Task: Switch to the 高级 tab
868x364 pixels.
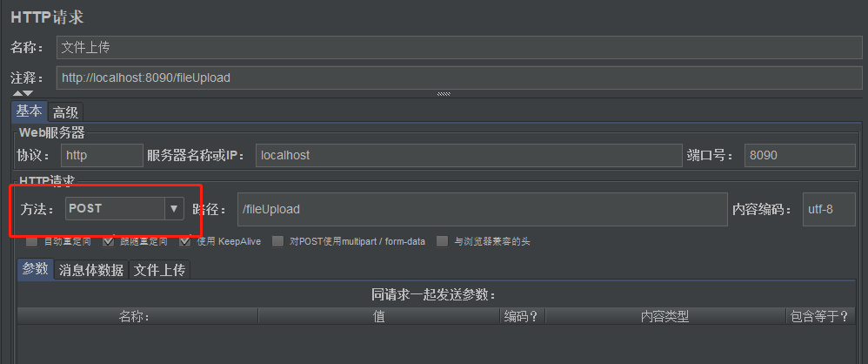Action: click(x=65, y=112)
